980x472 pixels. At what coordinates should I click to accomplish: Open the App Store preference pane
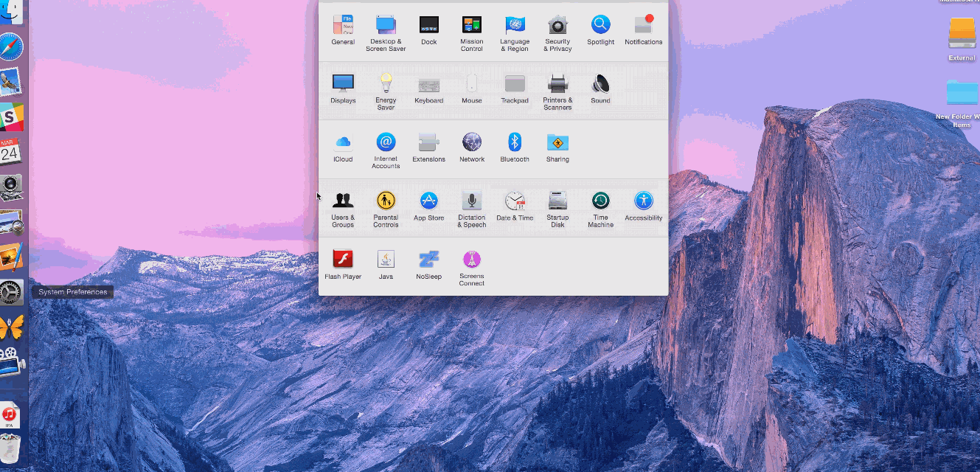coord(429,206)
